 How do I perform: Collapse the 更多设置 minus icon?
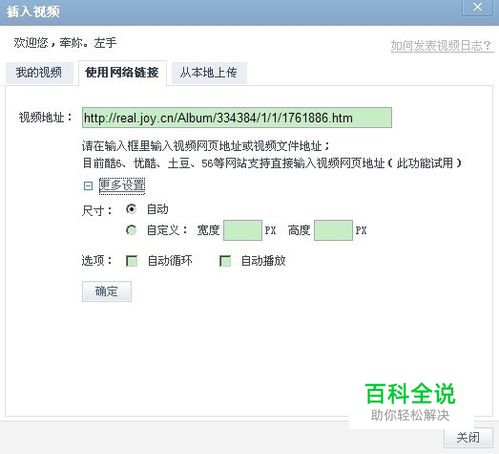pos(88,186)
